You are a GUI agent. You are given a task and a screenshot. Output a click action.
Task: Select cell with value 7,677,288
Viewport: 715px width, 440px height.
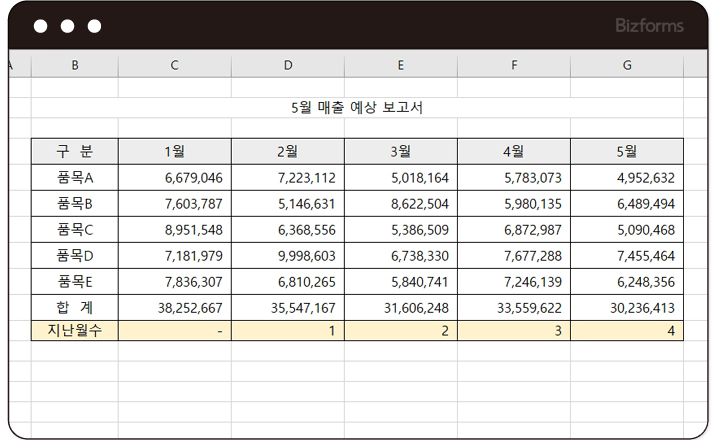click(x=514, y=255)
